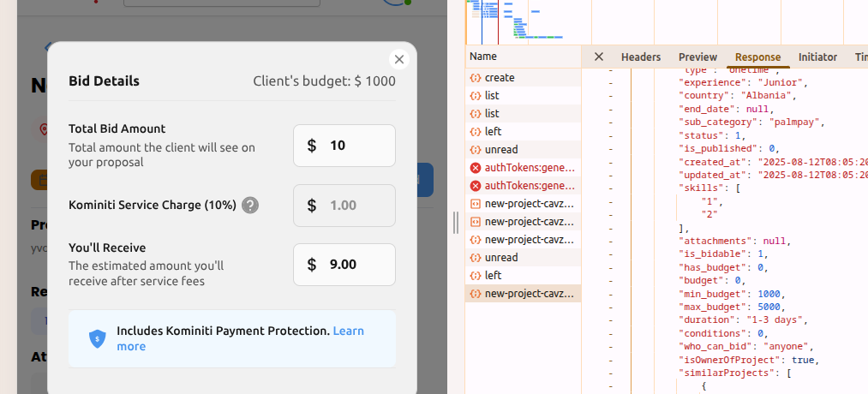868x394 pixels.
Task: Switch to the Headers tab
Action: click(640, 57)
